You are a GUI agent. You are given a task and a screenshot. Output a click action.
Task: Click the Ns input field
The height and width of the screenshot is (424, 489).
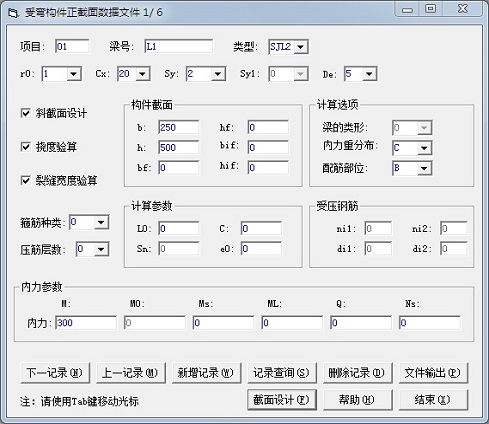[x=430, y=323]
